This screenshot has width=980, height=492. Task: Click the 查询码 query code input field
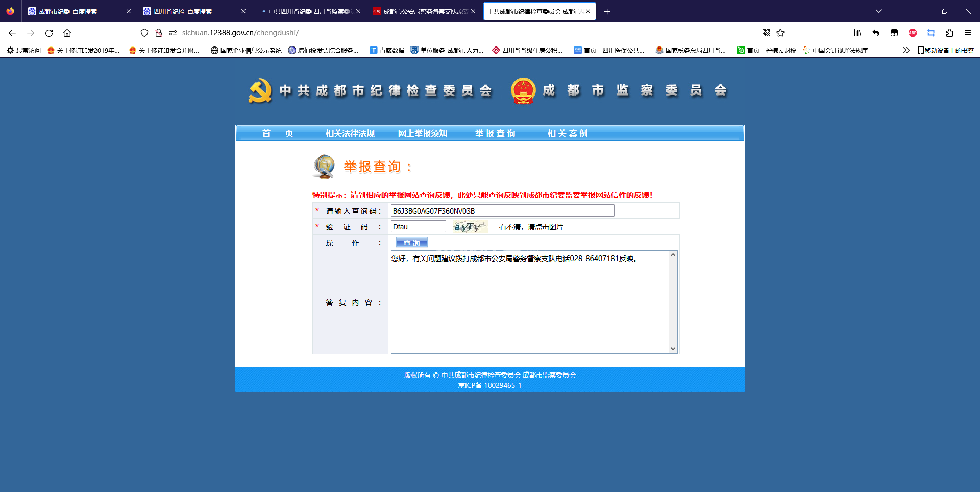[502, 211]
